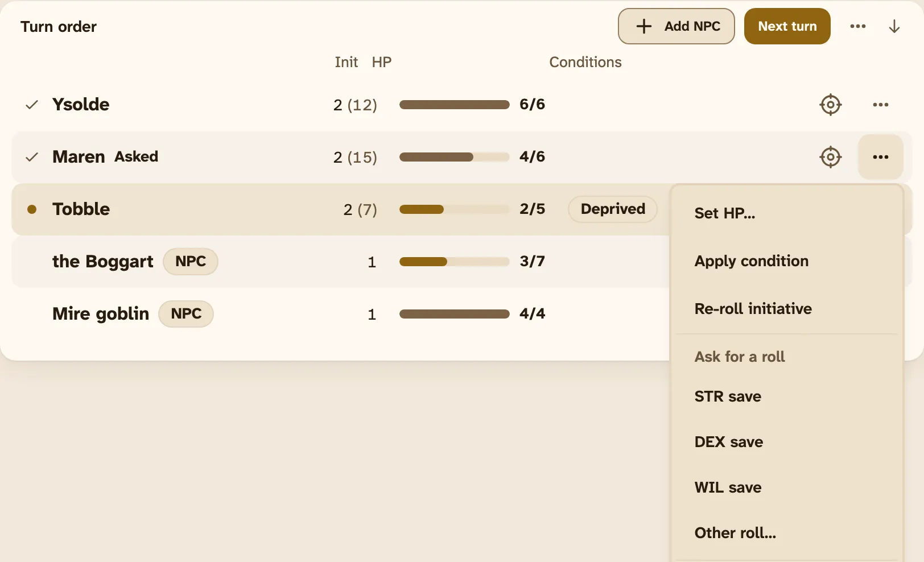This screenshot has height=562, width=924.
Task: Click the 4/4 HP value for Mire goblin
Action: tap(533, 313)
